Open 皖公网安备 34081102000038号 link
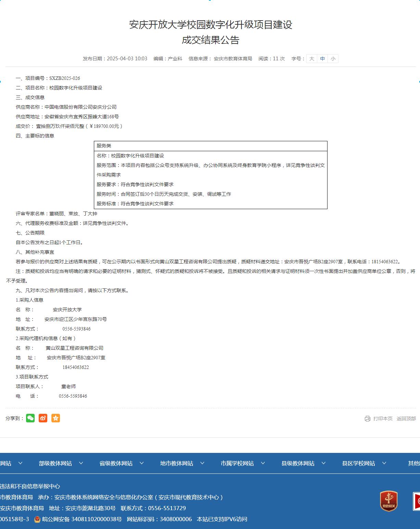420x529 pixels. coord(82,519)
